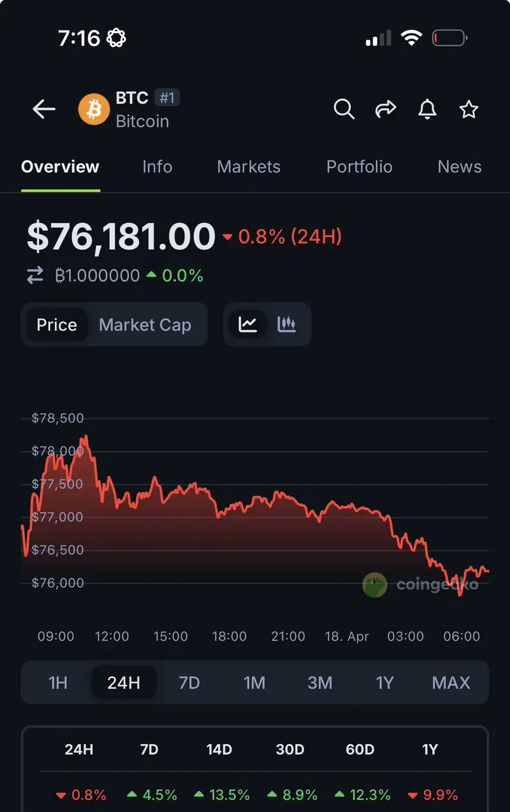Switch to the Info tab
Screen dimensions: 510x812
(x=157, y=167)
